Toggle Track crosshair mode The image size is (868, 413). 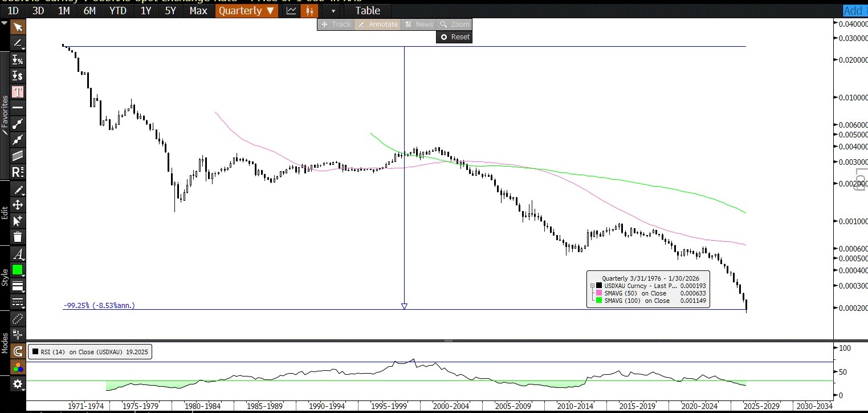(336, 25)
